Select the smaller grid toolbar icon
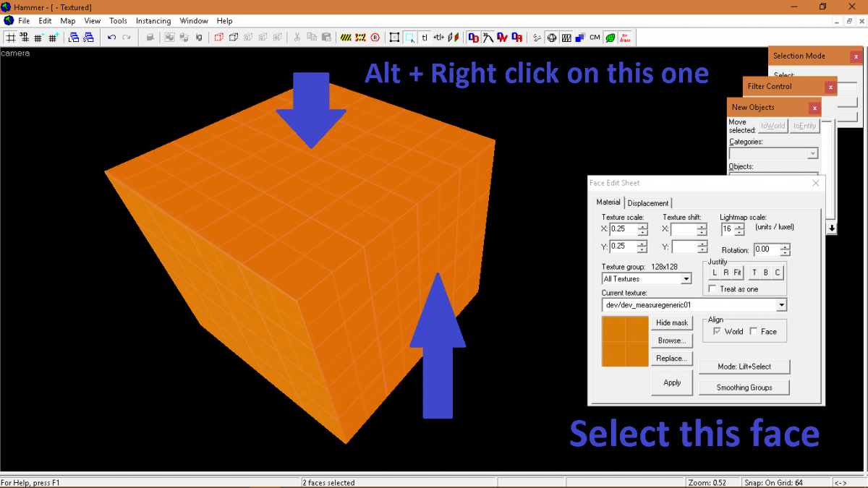The image size is (868, 488). point(39,37)
